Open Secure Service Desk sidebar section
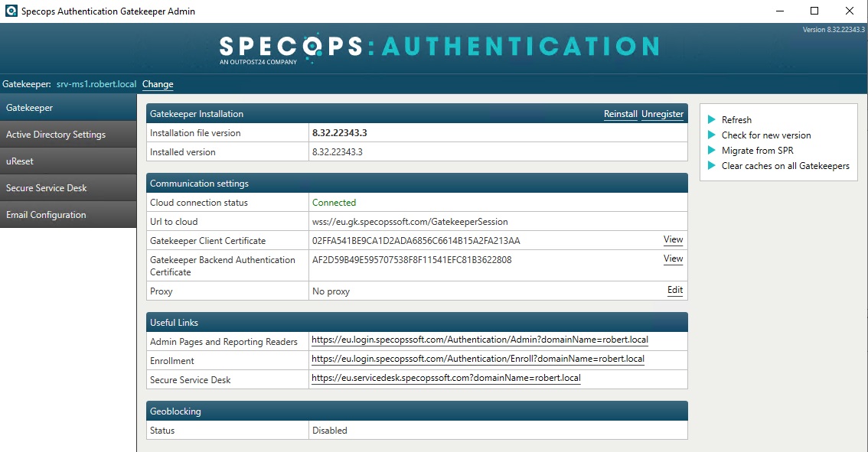 (68, 188)
